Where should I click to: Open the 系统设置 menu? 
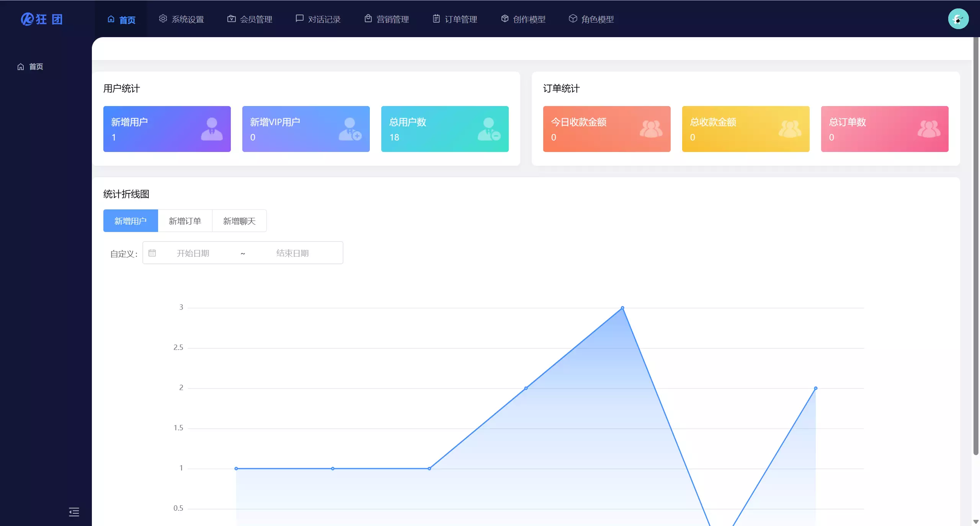(181, 19)
